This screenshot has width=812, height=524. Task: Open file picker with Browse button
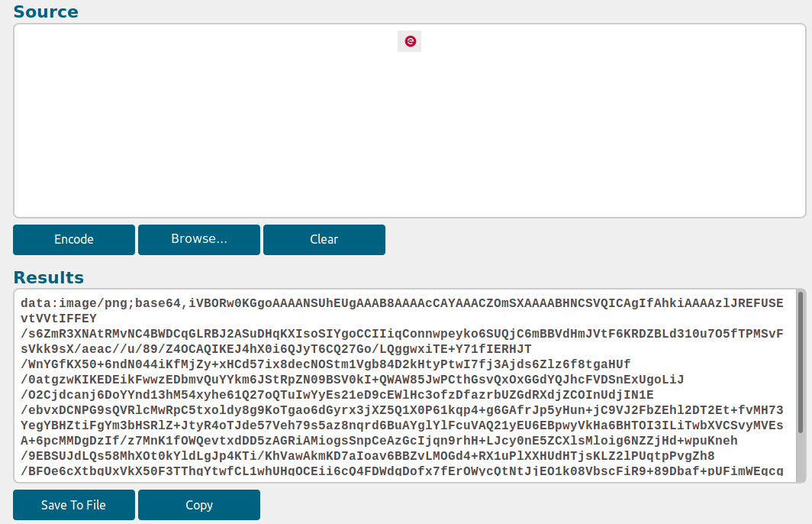[x=198, y=239]
